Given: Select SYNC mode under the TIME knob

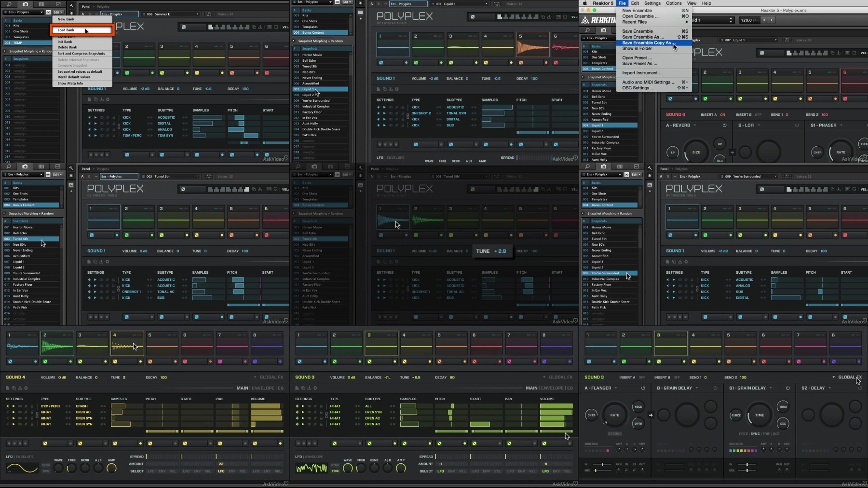Looking at the screenshot, I should (x=755, y=434).
